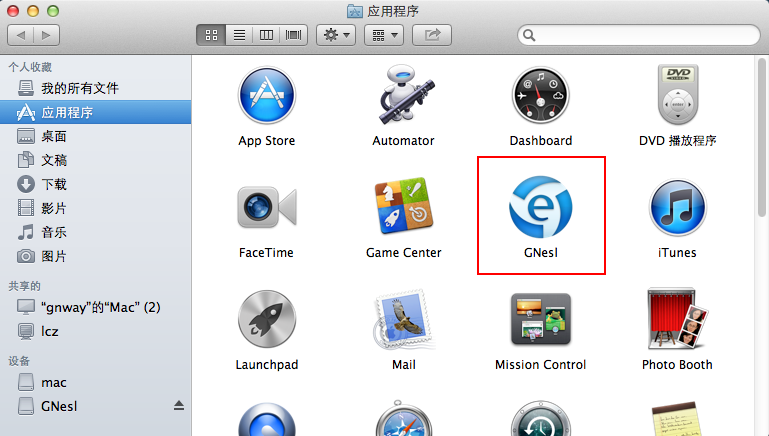
Task: Eject the GNesl device in sidebar
Action: 179,406
